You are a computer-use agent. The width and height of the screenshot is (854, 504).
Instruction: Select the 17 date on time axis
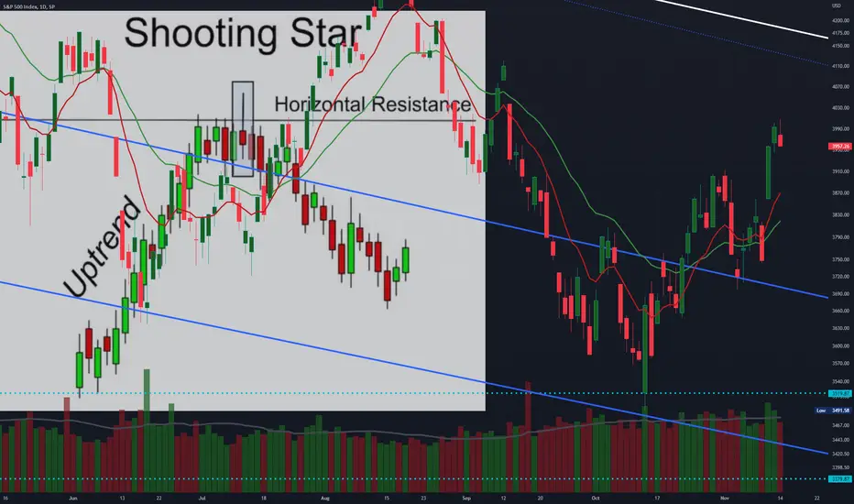(x=657, y=498)
